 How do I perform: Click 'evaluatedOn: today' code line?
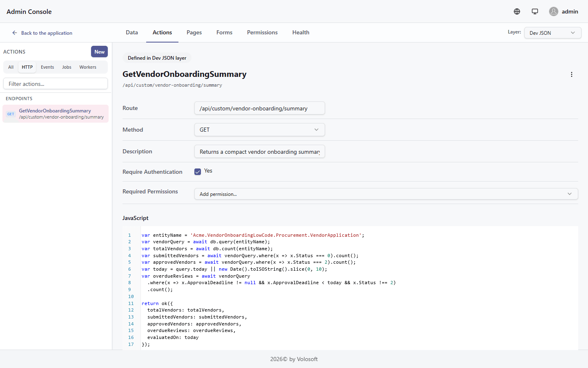(x=173, y=337)
